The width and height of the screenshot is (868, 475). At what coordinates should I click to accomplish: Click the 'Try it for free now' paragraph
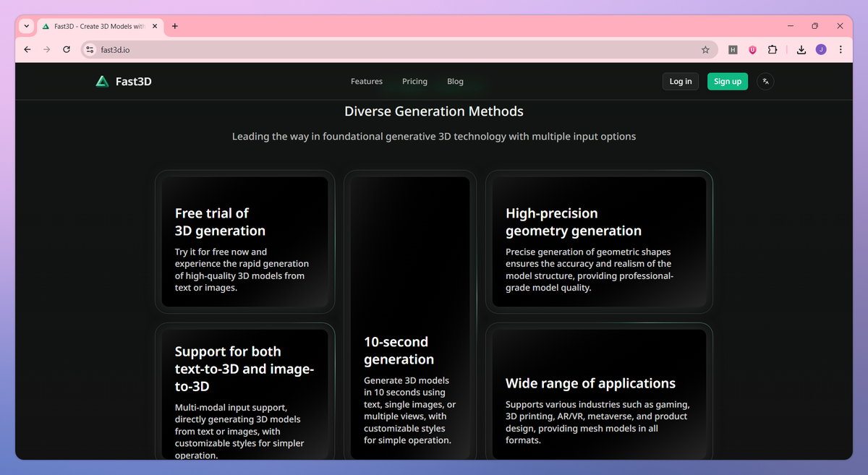242,270
